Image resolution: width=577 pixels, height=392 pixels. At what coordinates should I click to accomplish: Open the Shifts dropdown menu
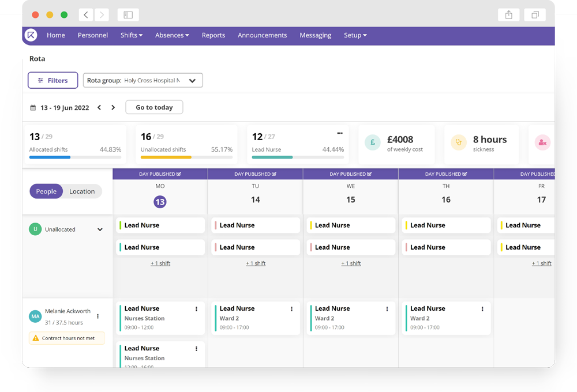point(132,35)
